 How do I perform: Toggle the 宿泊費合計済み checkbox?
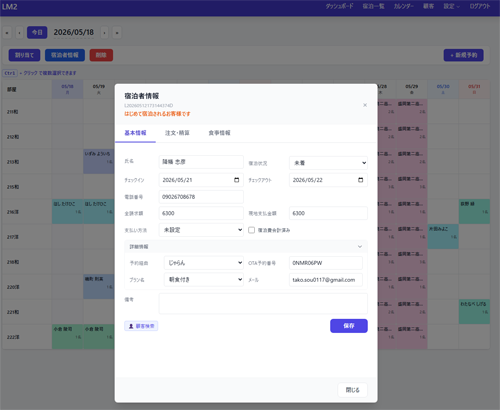point(252,230)
